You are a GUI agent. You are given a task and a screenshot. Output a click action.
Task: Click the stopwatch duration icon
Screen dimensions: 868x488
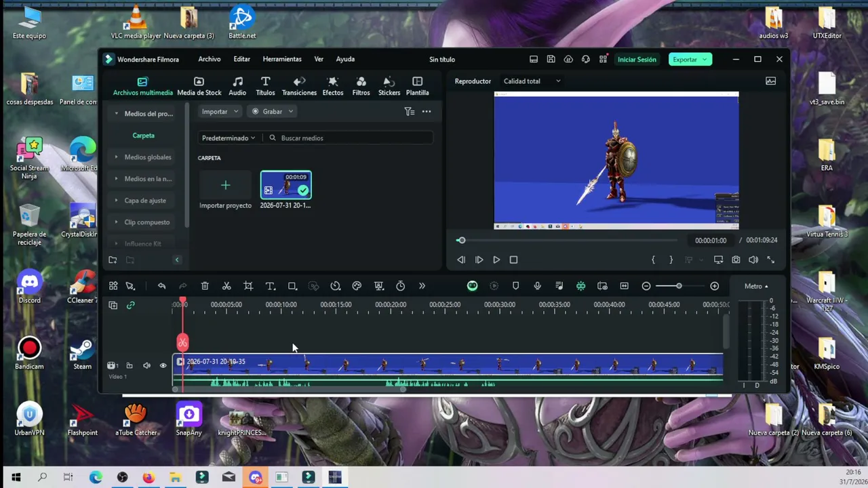pos(400,286)
